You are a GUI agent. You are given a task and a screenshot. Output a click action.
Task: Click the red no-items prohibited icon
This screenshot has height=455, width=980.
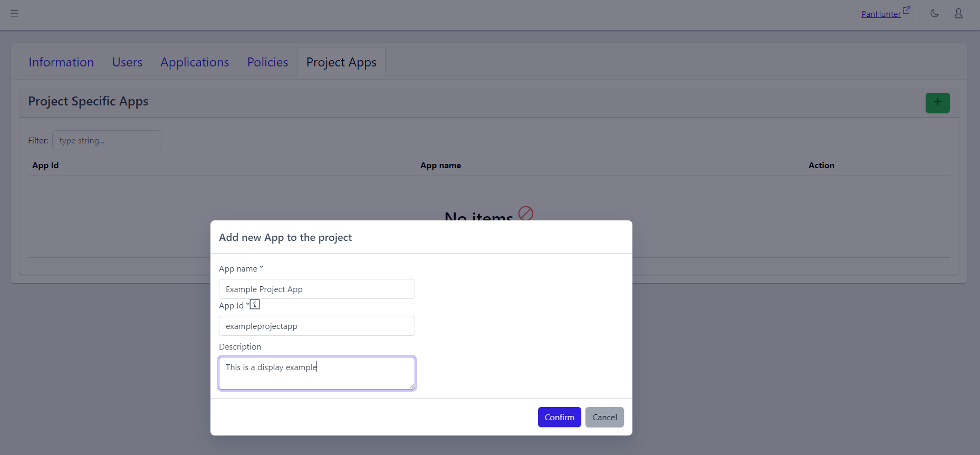(x=526, y=214)
